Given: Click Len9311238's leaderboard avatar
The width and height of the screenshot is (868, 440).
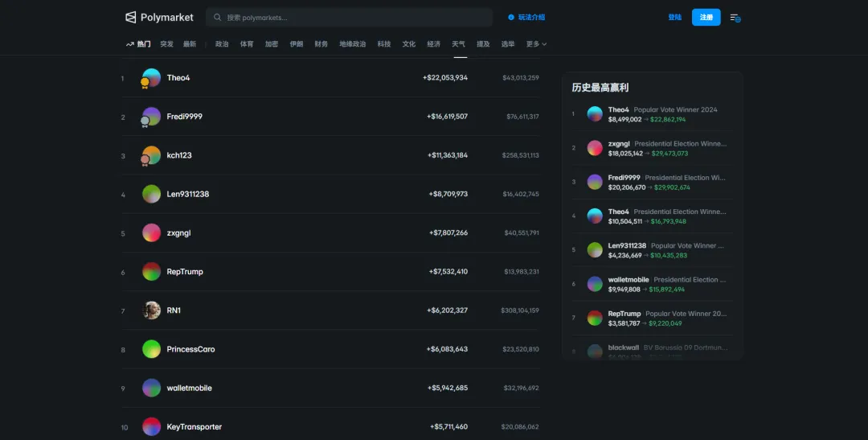Looking at the screenshot, I should point(151,194).
